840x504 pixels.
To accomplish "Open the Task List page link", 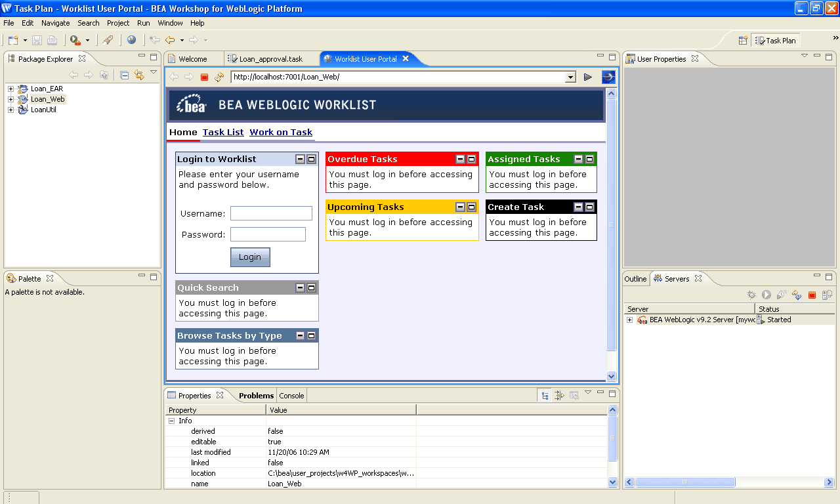I will (223, 132).
